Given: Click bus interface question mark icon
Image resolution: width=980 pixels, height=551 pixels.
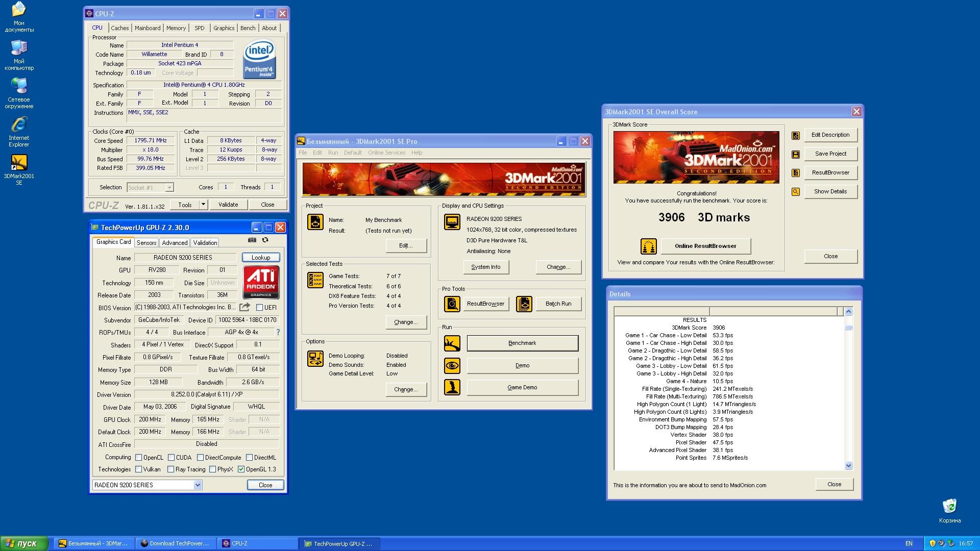Looking at the screenshot, I should (x=278, y=332).
